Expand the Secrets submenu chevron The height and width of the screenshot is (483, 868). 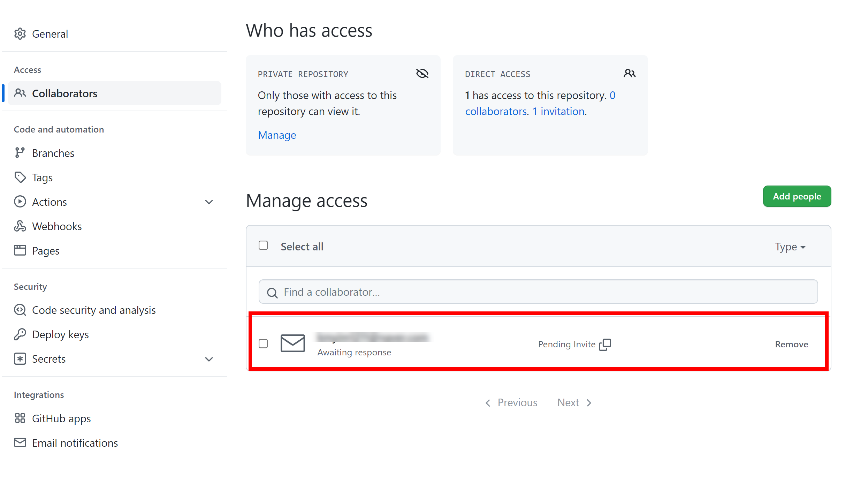click(x=209, y=359)
